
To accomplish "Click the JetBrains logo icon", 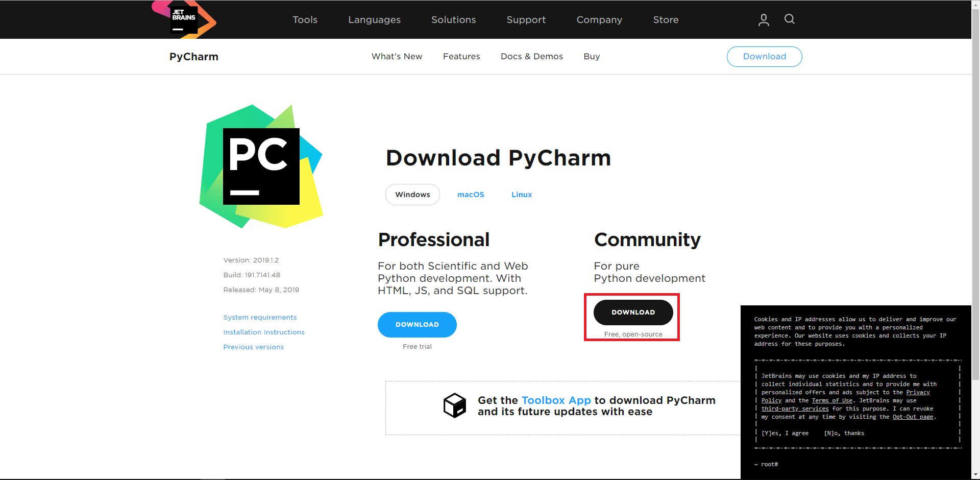I will [184, 19].
